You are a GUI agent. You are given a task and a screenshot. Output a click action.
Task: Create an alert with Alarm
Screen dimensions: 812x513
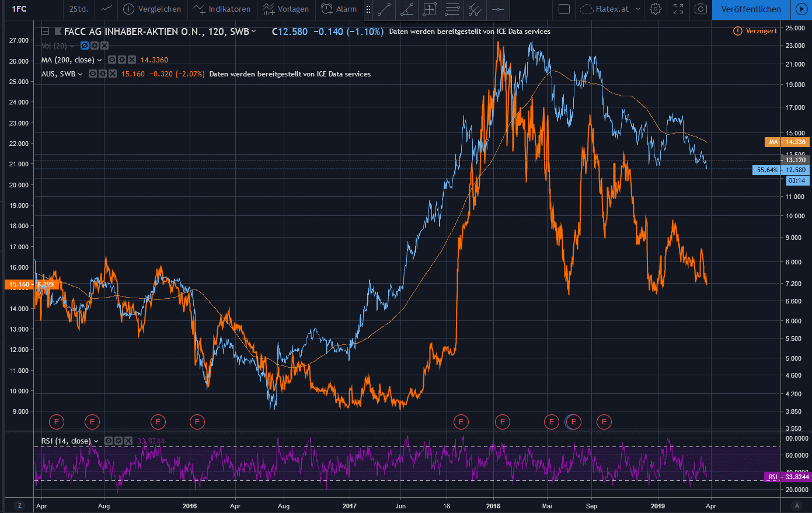(339, 9)
